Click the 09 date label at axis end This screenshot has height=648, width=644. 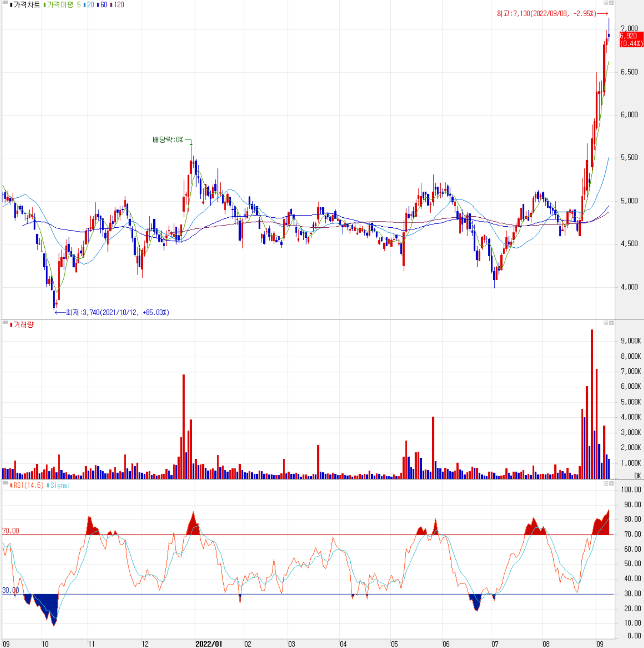click(600, 644)
